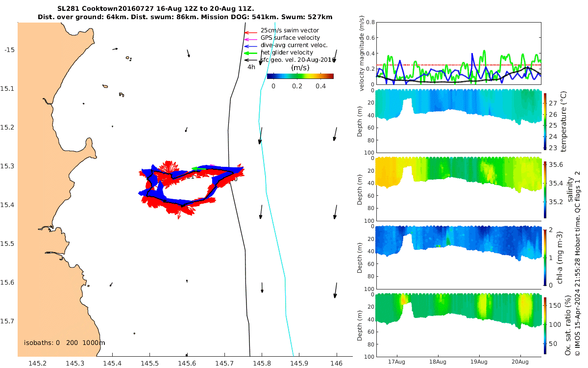Select the 'sfc geo. vel. 20-Aug-2016' legend text
The image size is (588, 368).
(297, 59)
